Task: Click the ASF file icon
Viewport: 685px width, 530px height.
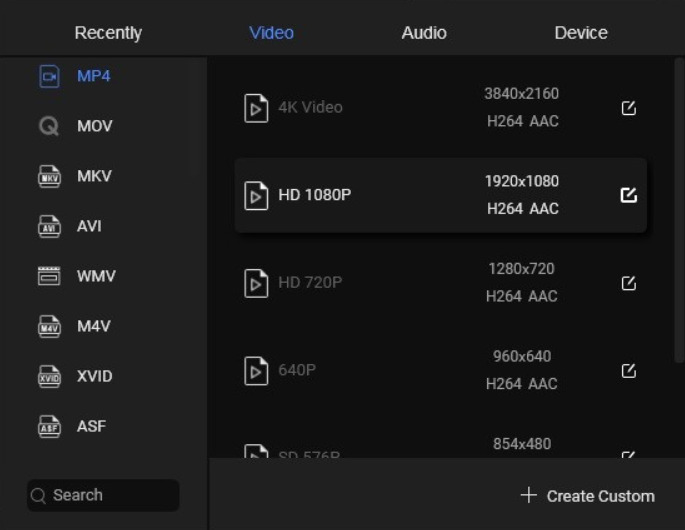Action: tap(49, 426)
